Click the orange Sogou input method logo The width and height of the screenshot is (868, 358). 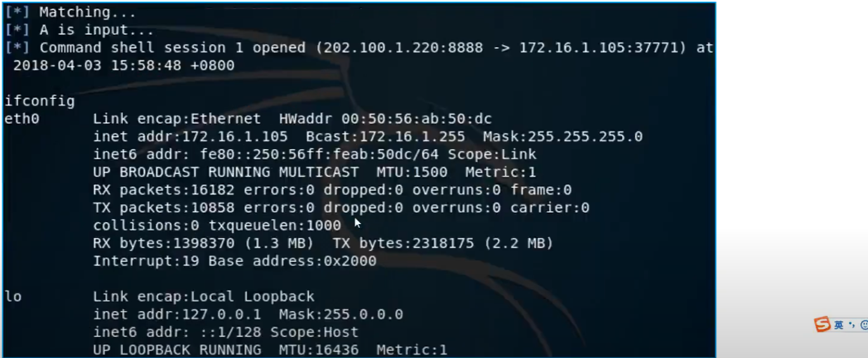point(822,325)
